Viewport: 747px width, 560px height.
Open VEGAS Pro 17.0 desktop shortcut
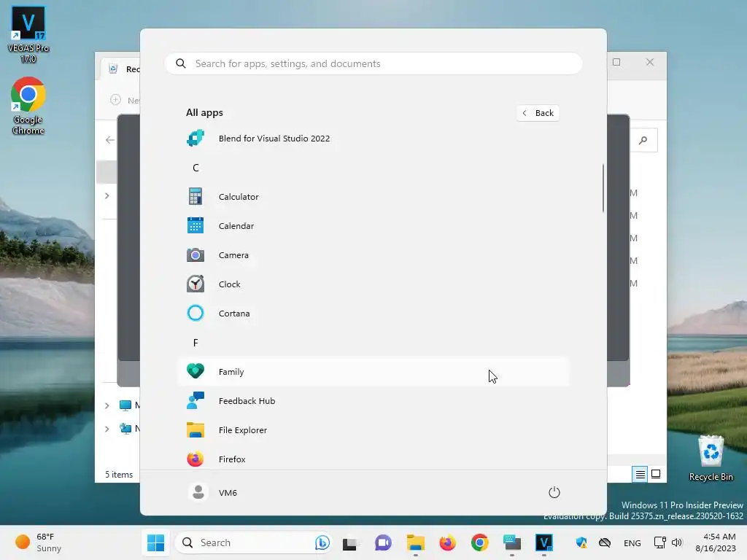28,34
